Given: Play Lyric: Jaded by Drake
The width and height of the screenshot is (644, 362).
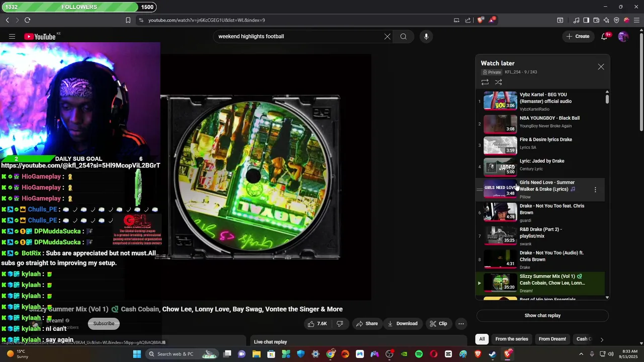Looking at the screenshot, I should coord(541,167).
